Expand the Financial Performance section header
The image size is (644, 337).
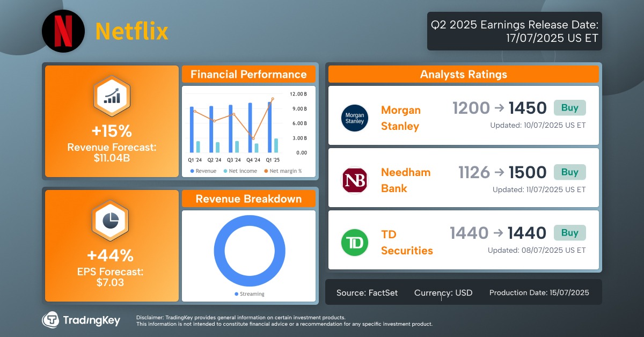[248, 74]
